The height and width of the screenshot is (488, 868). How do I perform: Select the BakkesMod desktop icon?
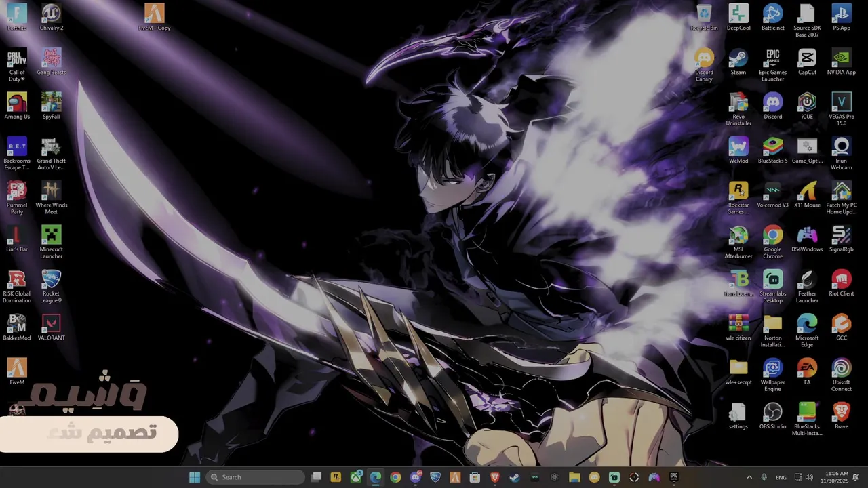coord(17,327)
